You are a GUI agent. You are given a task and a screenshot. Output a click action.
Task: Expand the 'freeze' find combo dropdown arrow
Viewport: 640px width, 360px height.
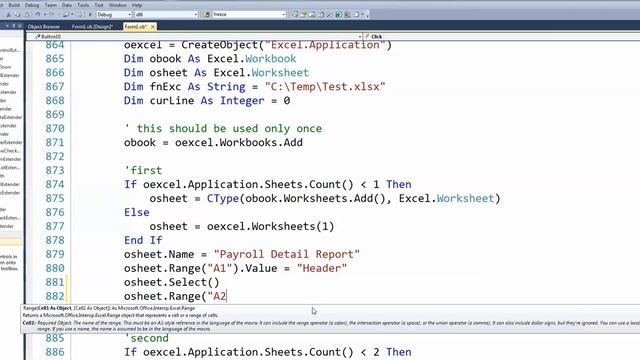284,14
